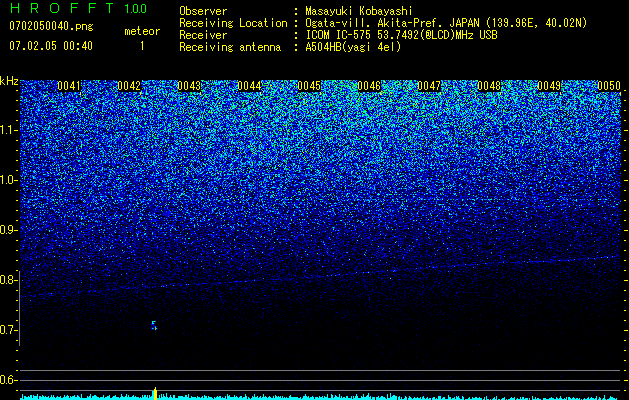
Task: Click the Receiving antenna label
Action: [x=230, y=48]
